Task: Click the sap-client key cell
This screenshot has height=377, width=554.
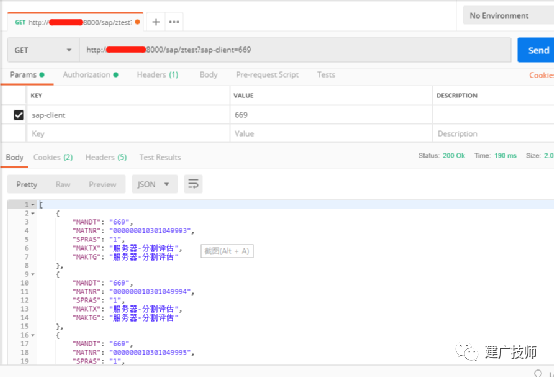Action: 128,115
